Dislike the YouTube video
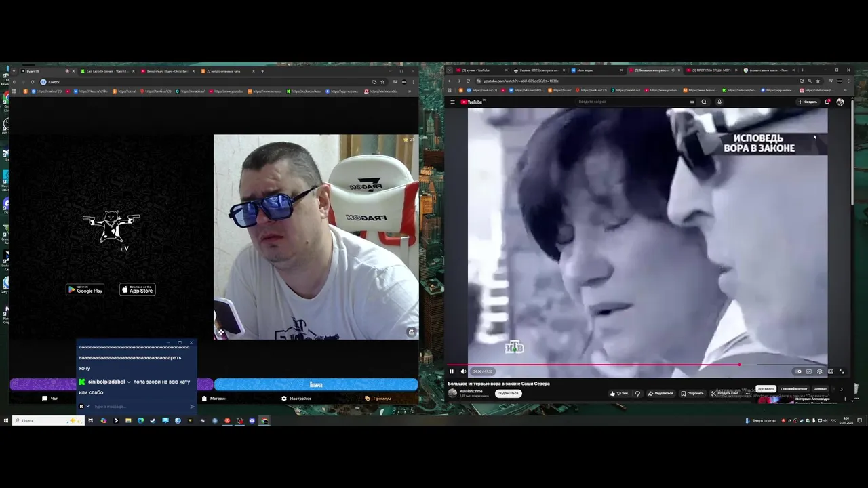 click(x=637, y=393)
